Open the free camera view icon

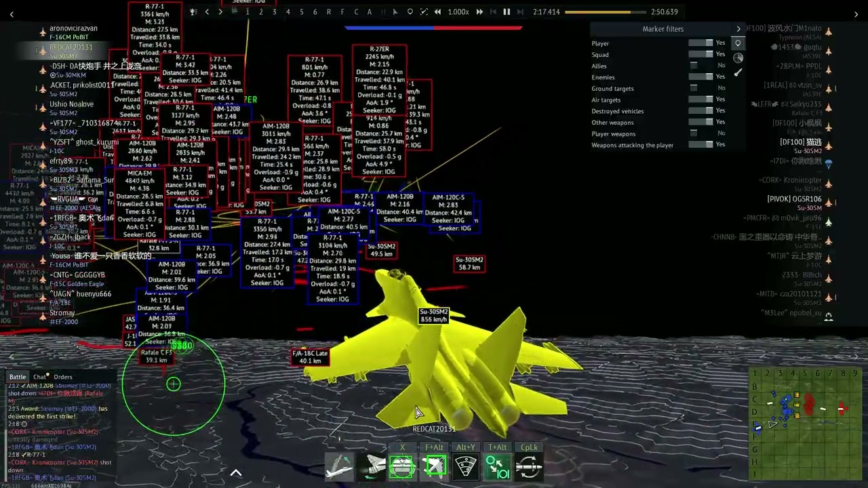click(339, 467)
